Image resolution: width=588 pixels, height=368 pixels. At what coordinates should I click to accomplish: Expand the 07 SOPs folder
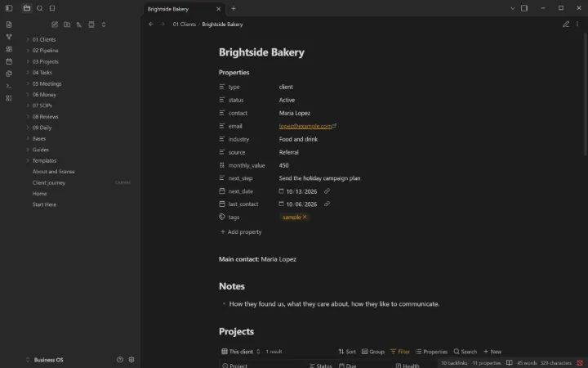click(x=28, y=105)
